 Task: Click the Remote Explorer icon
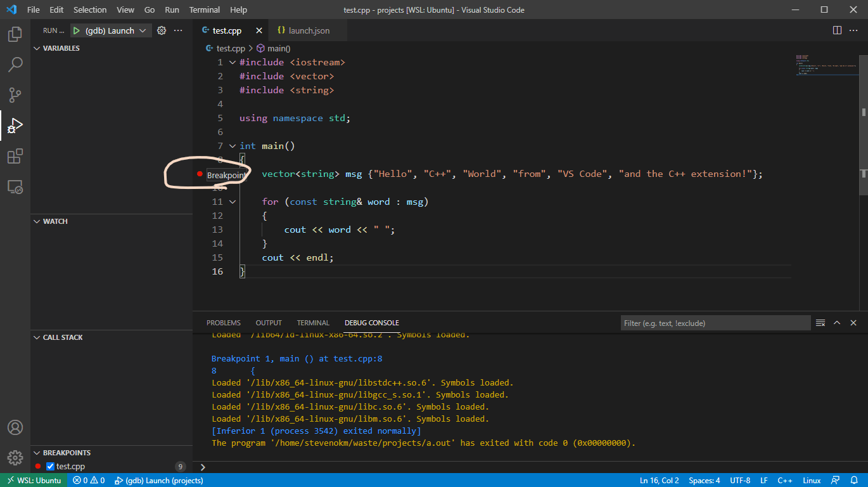tap(14, 186)
